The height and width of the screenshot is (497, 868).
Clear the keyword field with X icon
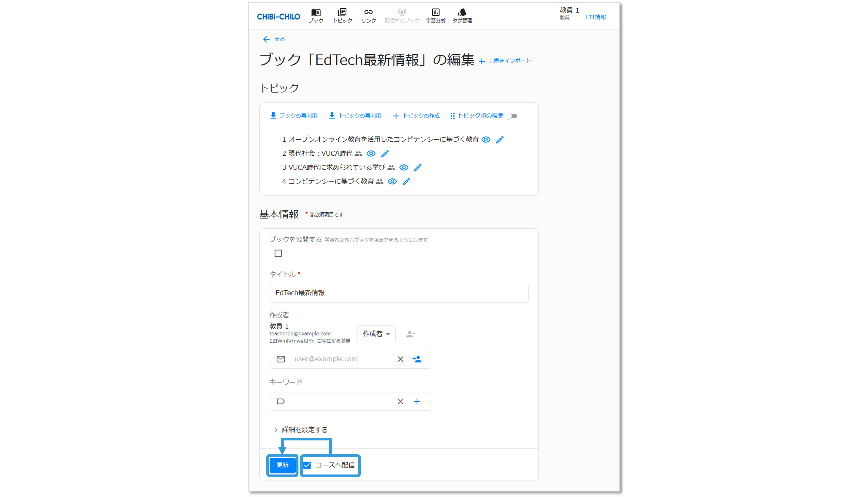(x=400, y=401)
